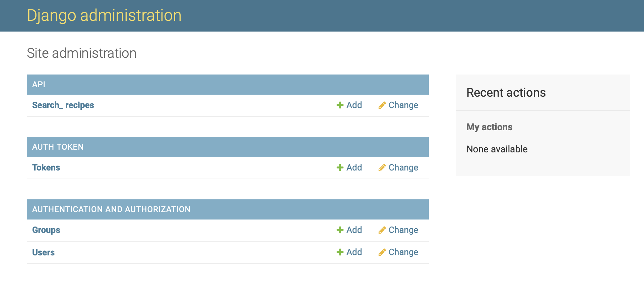Click Add text for Search_ recipes
Image resolution: width=644 pixels, height=292 pixels.
pos(354,105)
